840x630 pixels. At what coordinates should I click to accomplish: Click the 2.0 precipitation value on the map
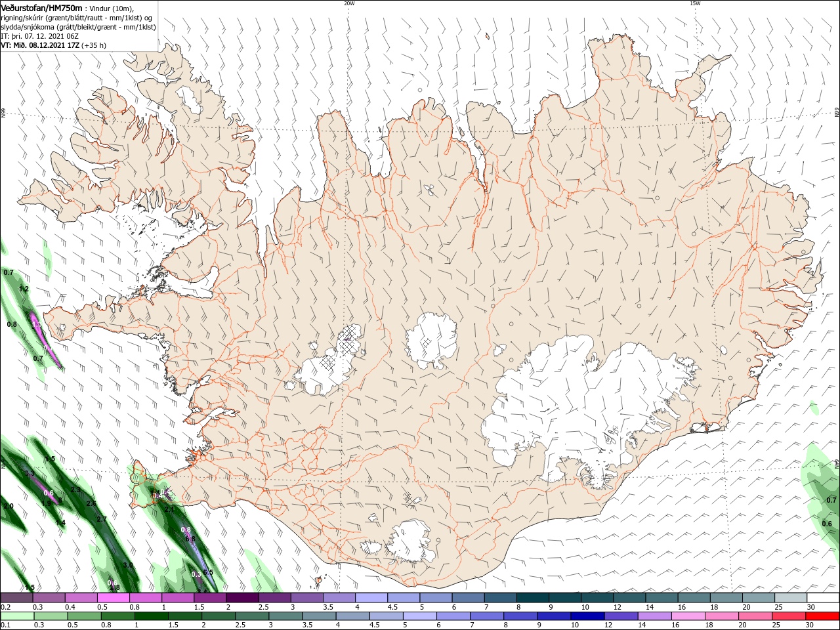[x=9, y=506]
